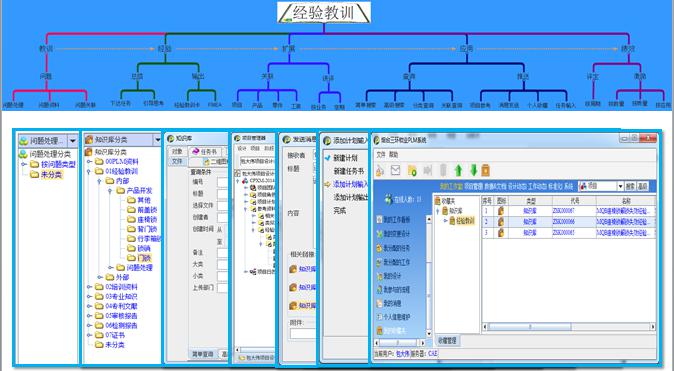Collapse the 产品开发 tree node
Viewport: 674px width, 371px height.
tap(110, 190)
